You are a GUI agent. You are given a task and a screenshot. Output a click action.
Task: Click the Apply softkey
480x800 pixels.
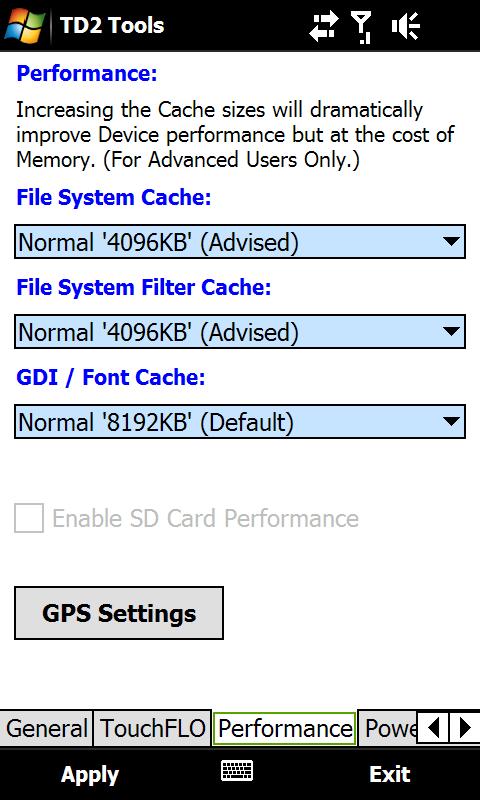point(90,774)
